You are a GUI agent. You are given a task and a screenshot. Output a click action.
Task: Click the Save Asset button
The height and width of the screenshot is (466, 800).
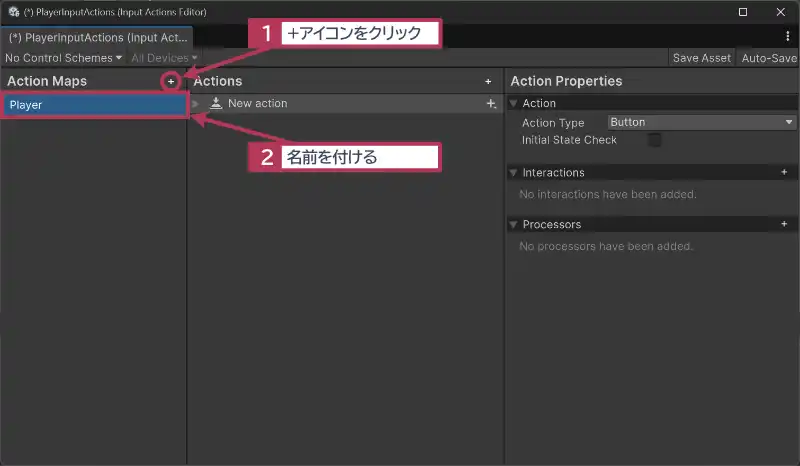[701, 58]
